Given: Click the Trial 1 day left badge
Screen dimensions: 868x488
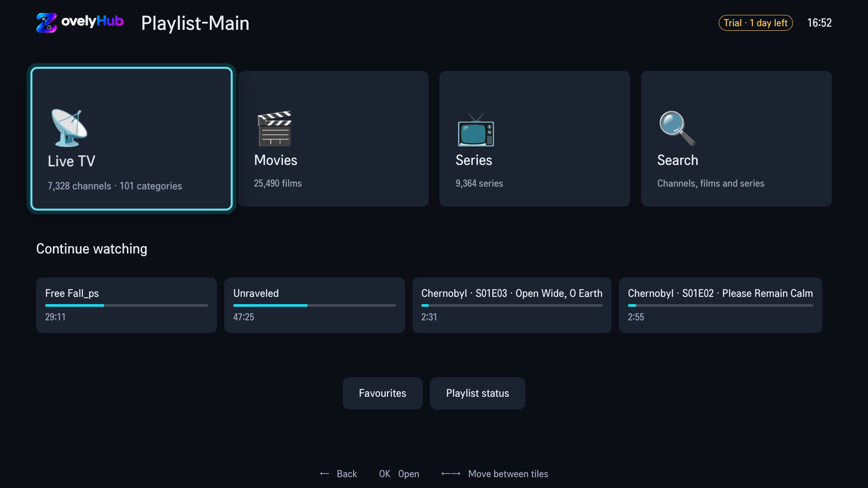Looking at the screenshot, I should point(755,23).
